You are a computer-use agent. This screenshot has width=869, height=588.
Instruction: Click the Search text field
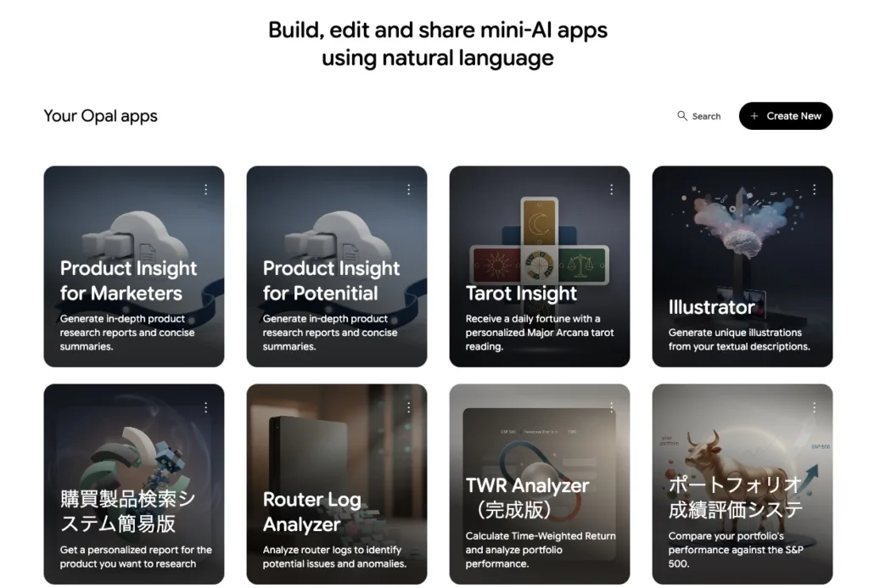(x=699, y=116)
